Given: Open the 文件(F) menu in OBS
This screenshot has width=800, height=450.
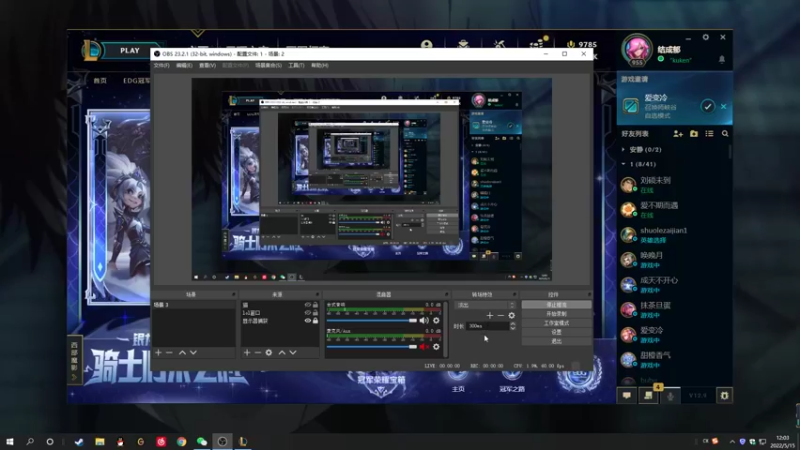Looking at the screenshot, I should [x=161, y=65].
